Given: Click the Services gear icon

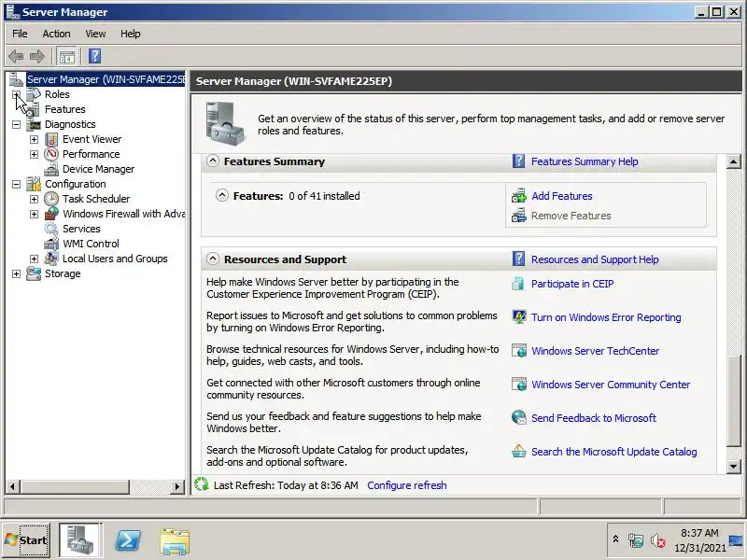Looking at the screenshot, I should 51,229.
